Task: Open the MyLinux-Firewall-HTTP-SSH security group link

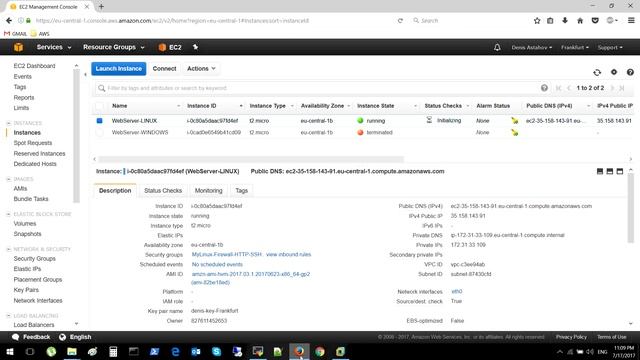Action: (227, 254)
